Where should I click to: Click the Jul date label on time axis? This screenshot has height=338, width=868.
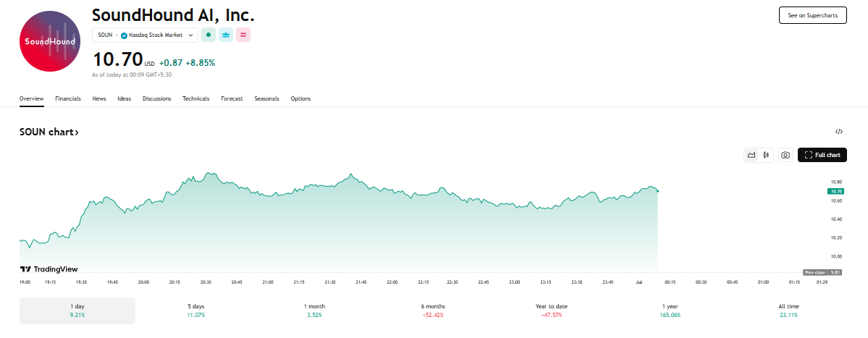[x=639, y=282]
